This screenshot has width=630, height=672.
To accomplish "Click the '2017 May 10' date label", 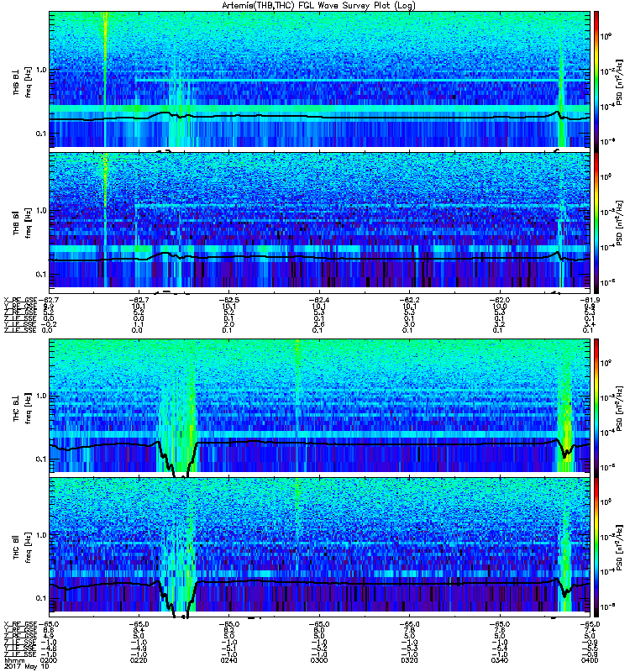I will click(27, 666).
